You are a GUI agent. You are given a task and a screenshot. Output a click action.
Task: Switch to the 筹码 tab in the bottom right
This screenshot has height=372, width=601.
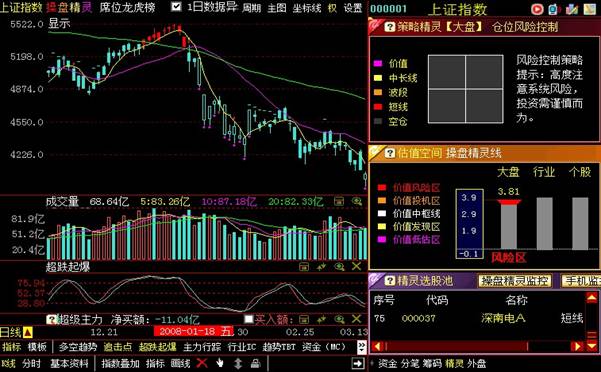[x=432, y=364]
